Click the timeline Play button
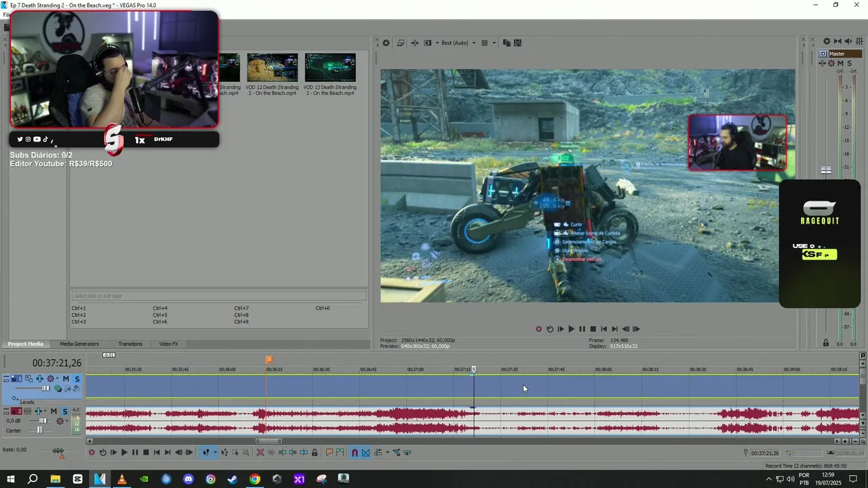This screenshot has height=488, width=868. tap(124, 452)
